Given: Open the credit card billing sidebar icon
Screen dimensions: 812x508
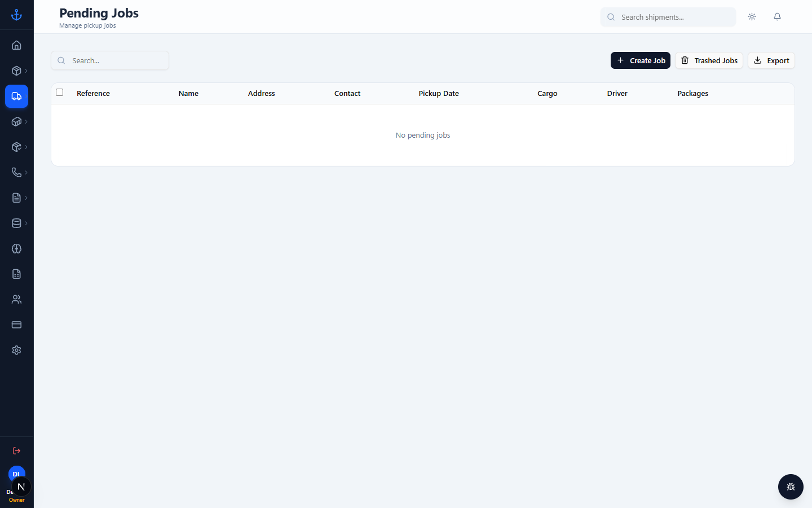Looking at the screenshot, I should point(16,325).
